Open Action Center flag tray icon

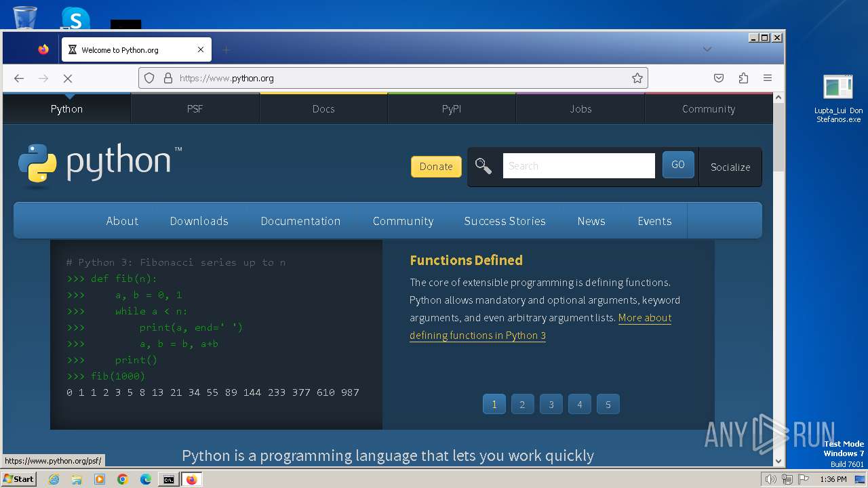[804, 479]
